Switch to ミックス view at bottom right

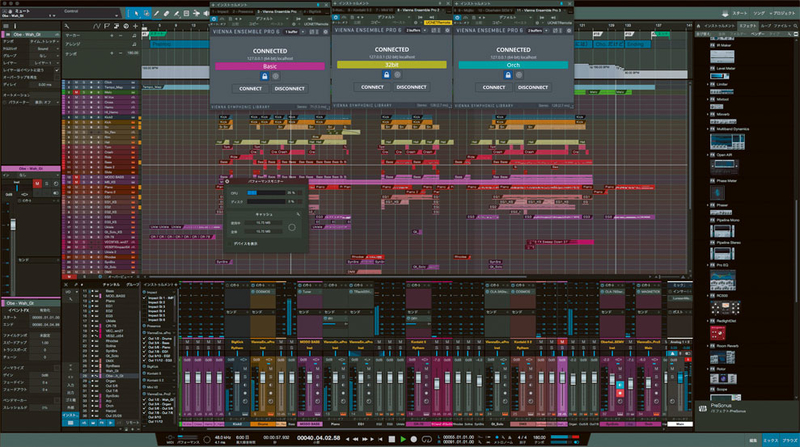(770, 440)
